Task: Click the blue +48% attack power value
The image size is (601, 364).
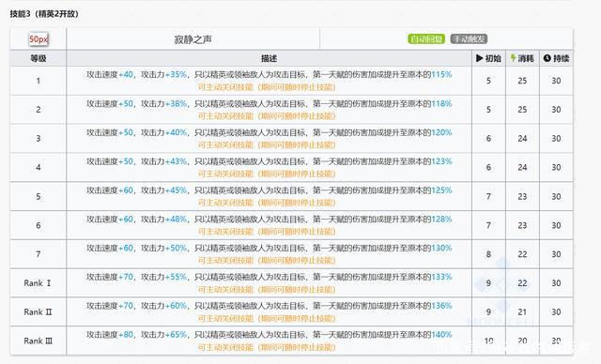Action: pyautogui.click(x=176, y=220)
